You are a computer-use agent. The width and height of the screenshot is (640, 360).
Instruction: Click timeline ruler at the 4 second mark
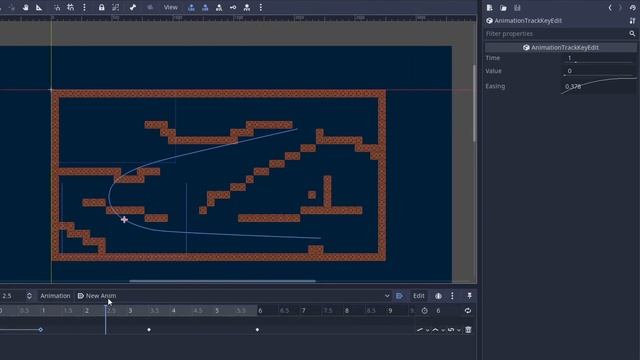(173, 311)
